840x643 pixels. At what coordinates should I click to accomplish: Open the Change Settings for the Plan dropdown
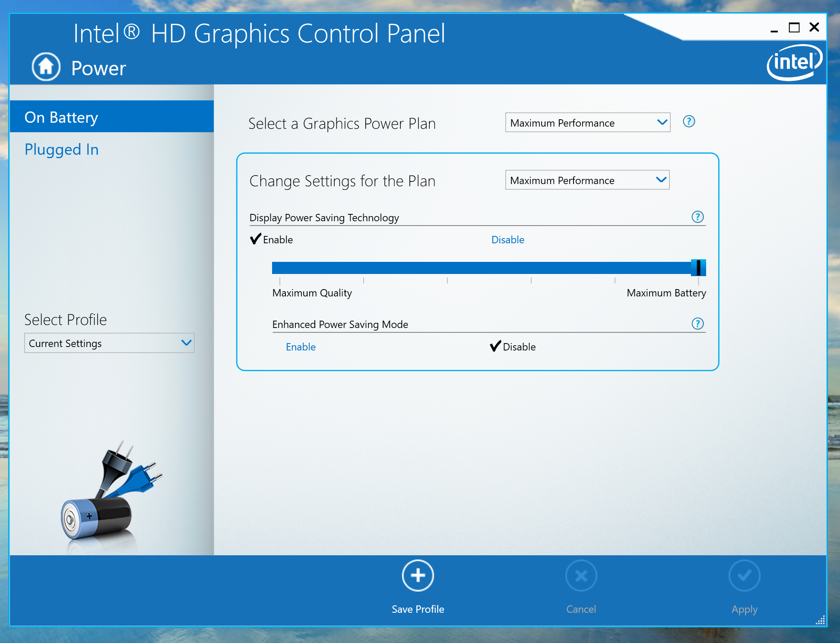tap(587, 180)
